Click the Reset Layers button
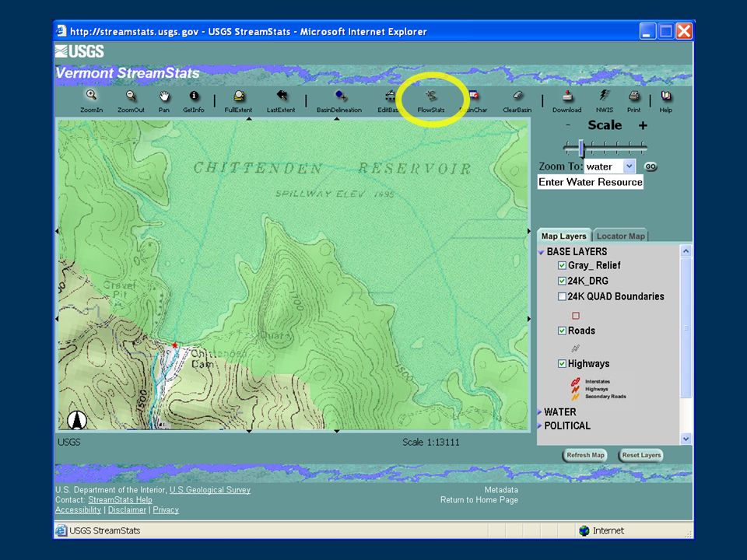Screen dimensions: 747x560 [641, 455]
